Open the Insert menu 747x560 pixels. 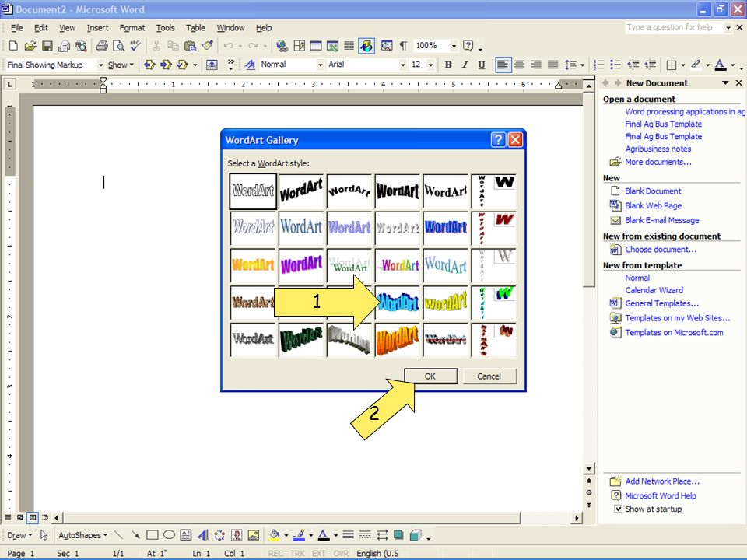[x=98, y=28]
